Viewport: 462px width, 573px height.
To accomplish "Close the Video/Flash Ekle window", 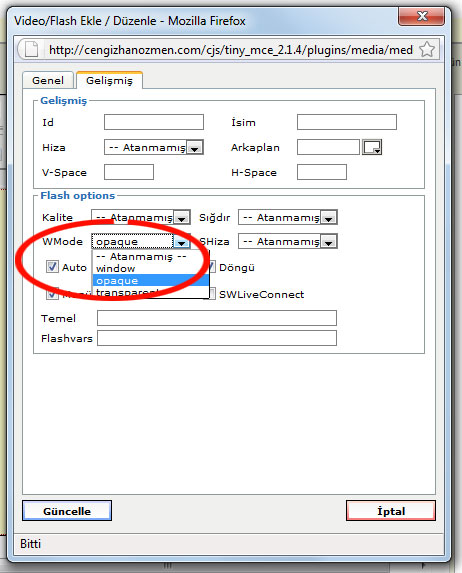I will [421, 16].
